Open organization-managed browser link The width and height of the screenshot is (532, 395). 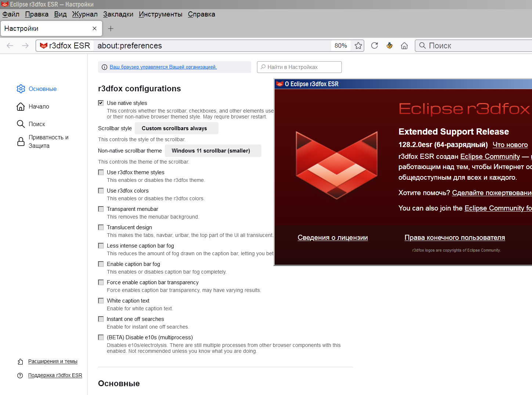(163, 67)
